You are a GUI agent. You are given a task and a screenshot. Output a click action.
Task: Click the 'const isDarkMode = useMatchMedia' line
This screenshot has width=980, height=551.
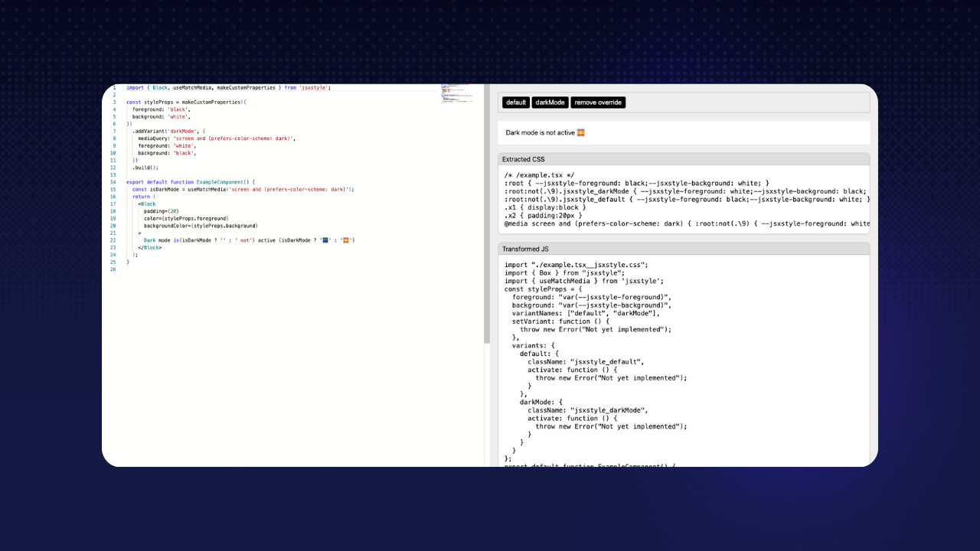point(243,189)
